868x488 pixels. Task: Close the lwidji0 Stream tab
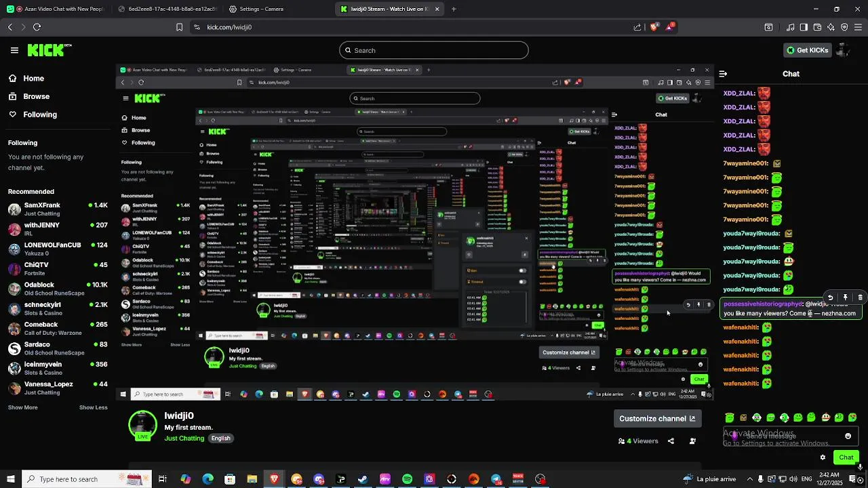437,9
